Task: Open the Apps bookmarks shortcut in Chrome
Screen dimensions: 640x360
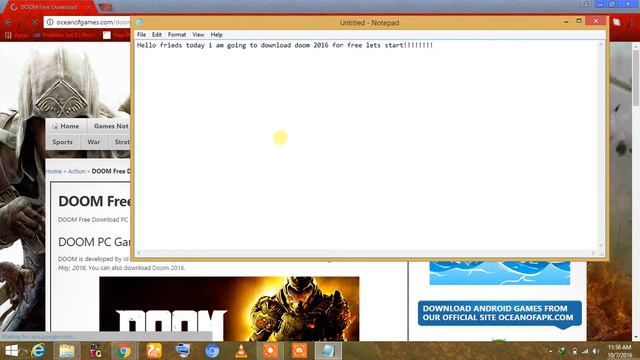Action: coord(16,35)
